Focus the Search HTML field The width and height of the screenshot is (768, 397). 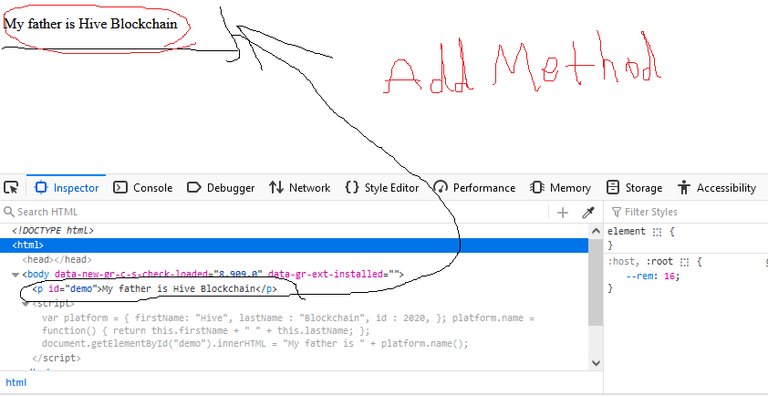(x=274, y=212)
